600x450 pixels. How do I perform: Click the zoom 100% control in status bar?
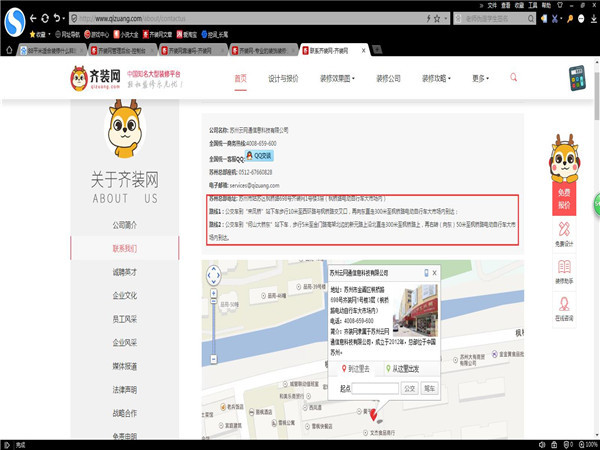(589, 445)
